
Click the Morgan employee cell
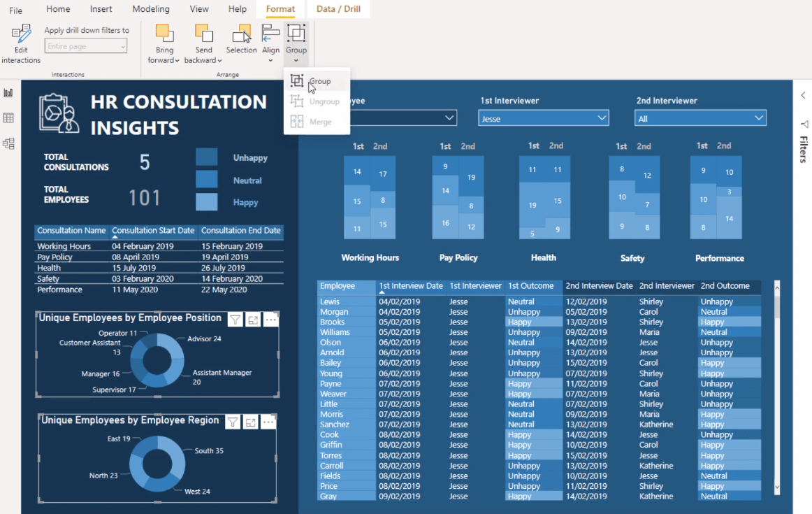(346, 312)
